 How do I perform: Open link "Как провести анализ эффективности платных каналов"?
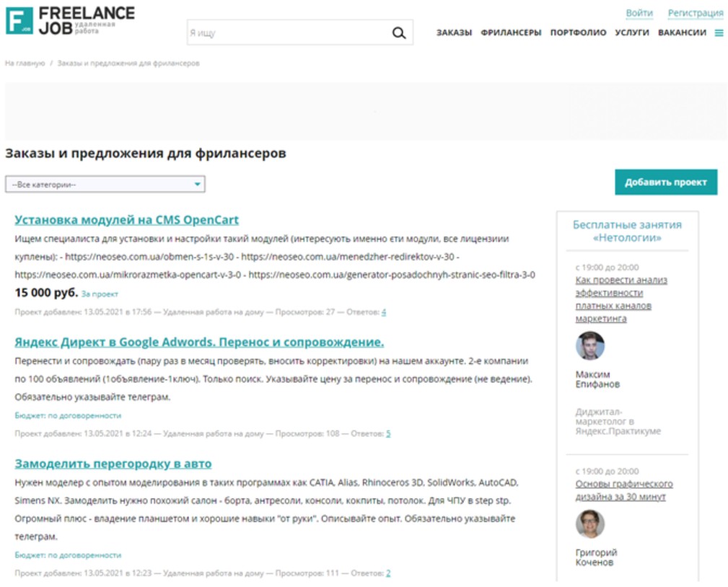621,299
